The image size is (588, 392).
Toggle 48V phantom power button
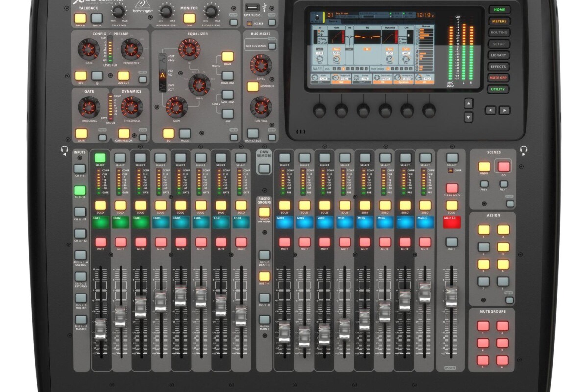[x=80, y=75]
